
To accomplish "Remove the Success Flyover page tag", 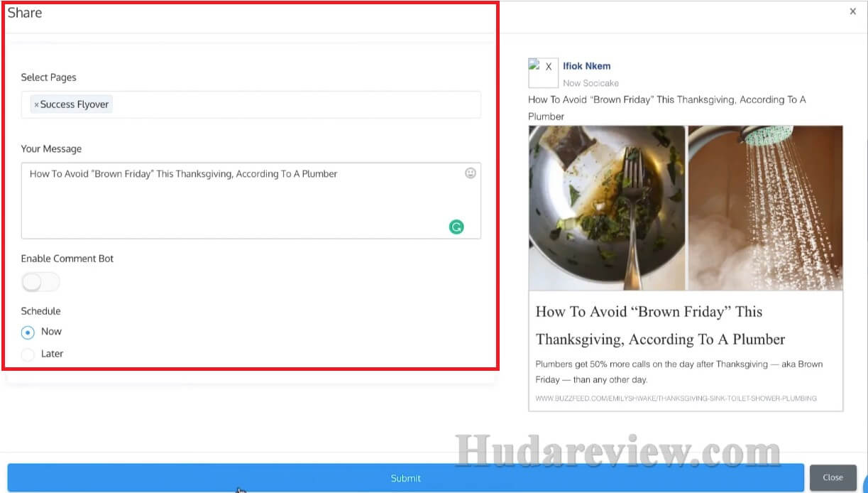I will (36, 105).
